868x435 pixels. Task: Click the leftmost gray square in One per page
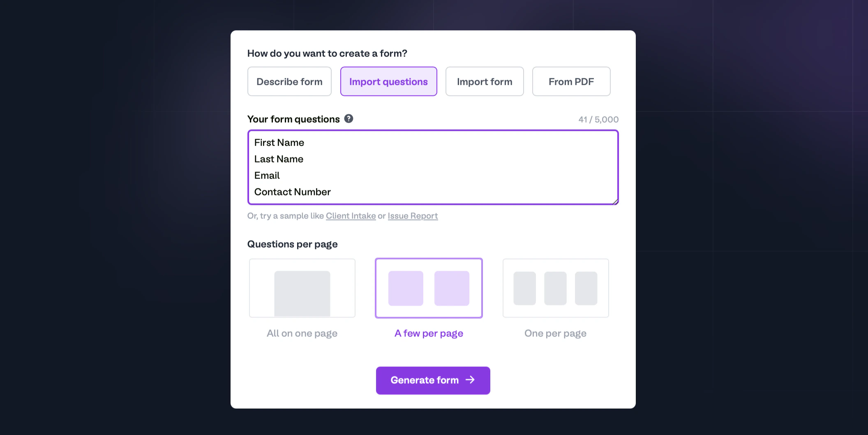pyautogui.click(x=524, y=288)
